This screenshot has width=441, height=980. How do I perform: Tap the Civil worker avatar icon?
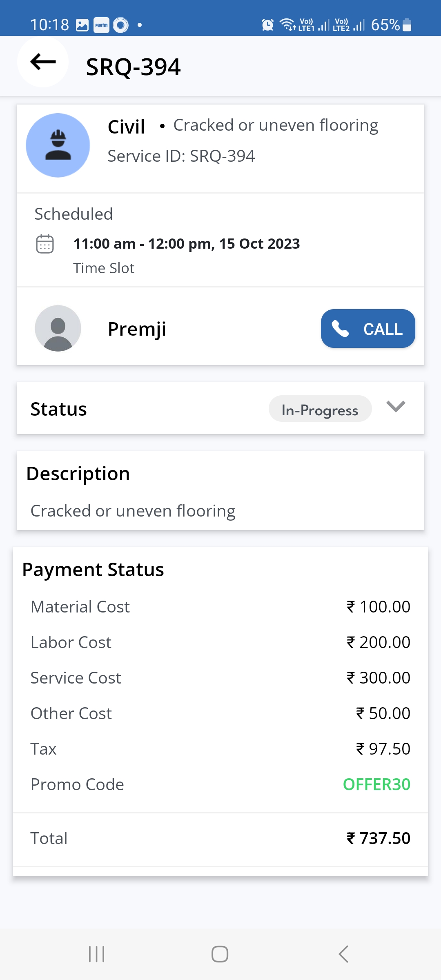pos(58,145)
